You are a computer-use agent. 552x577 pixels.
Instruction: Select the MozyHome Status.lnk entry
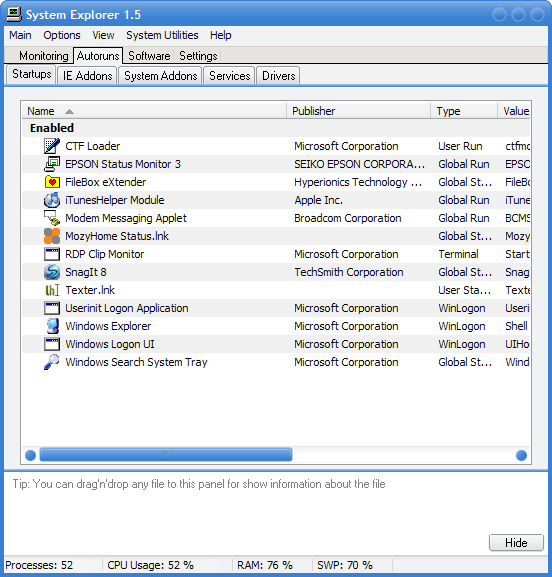point(117,236)
